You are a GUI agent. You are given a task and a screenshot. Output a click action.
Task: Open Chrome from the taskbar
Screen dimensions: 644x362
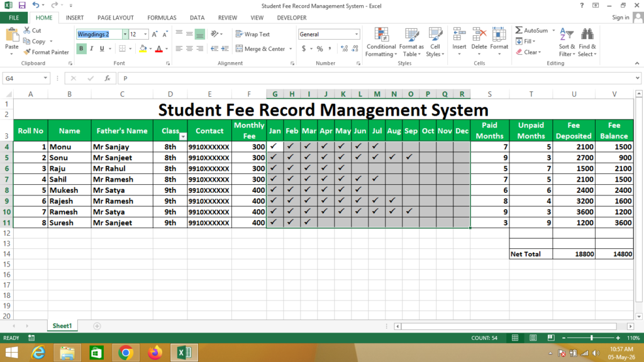(126, 353)
